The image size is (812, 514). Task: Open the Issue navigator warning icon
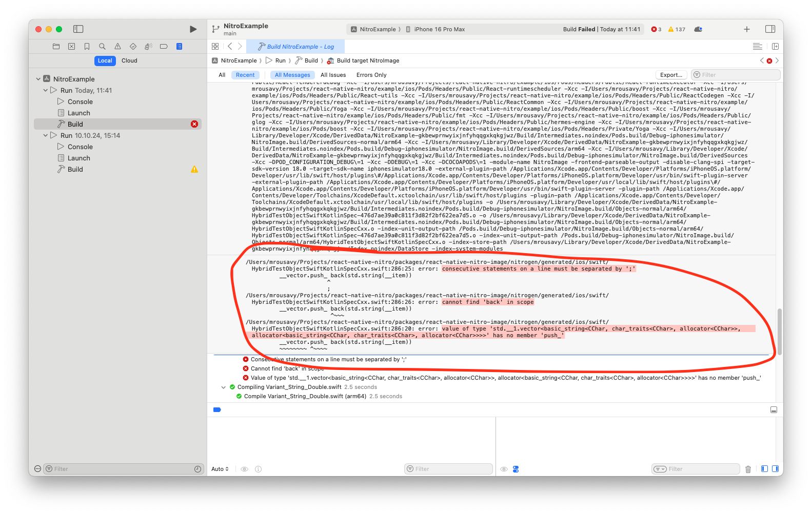pos(117,47)
